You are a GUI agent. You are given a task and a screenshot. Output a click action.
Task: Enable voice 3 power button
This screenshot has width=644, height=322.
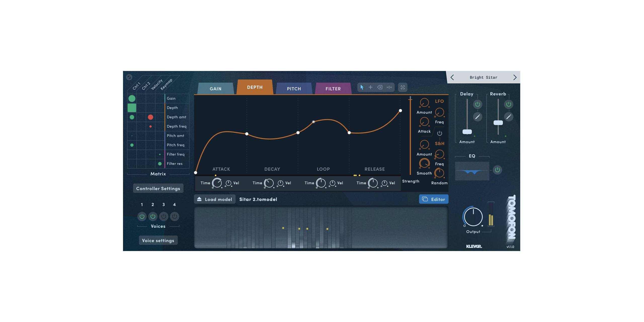pyautogui.click(x=164, y=216)
